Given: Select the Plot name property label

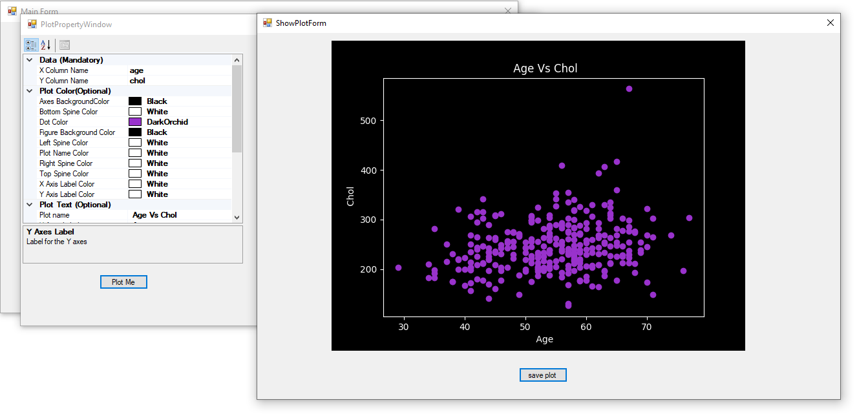Looking at the screenshot, I should [54, 215].
